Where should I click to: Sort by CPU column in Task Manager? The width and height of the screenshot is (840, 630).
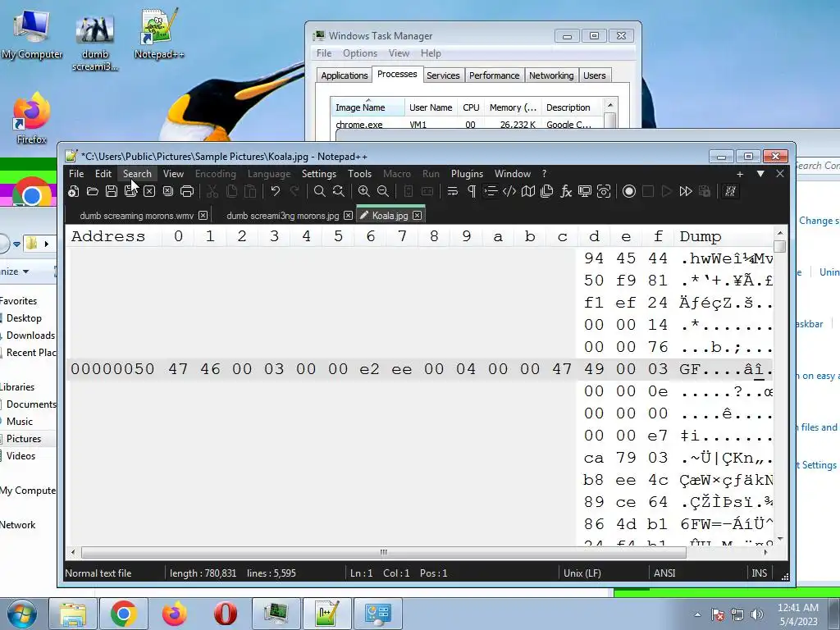(471, 107)
